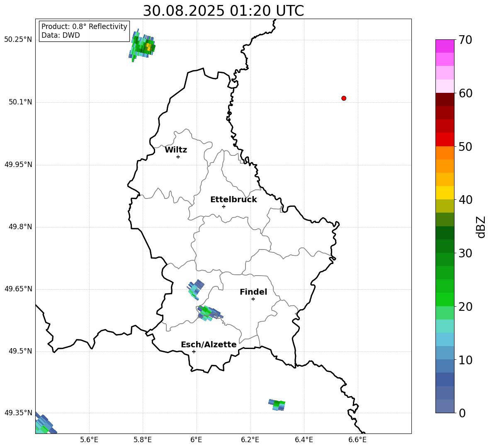Click the 10 colorbar tick label

click(x=465, y=360)
